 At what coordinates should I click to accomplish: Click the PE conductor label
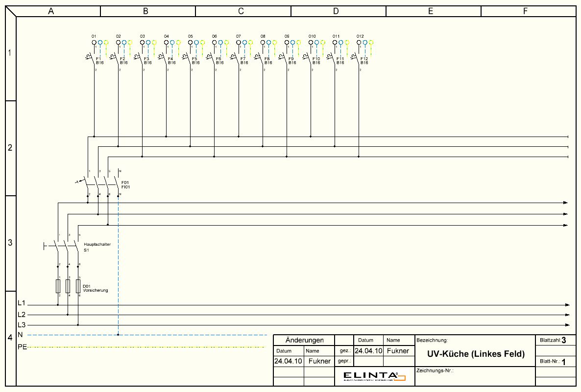point(22,347)
